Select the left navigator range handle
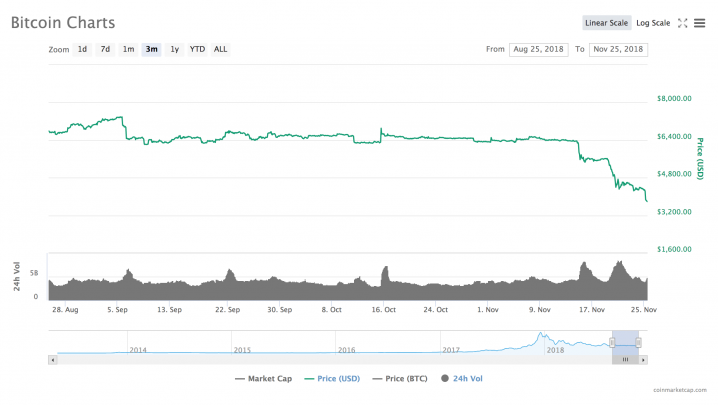718x405 pixels. pos(612,343)
